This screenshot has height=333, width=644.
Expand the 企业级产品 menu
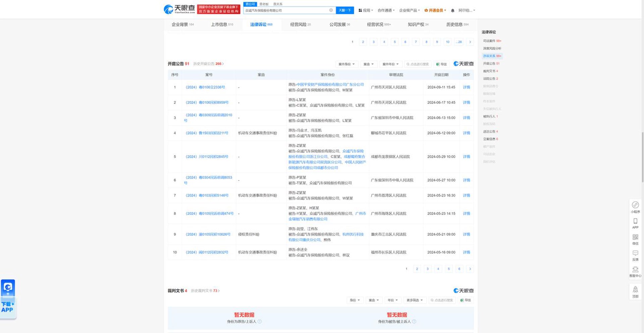click(410, 10)
